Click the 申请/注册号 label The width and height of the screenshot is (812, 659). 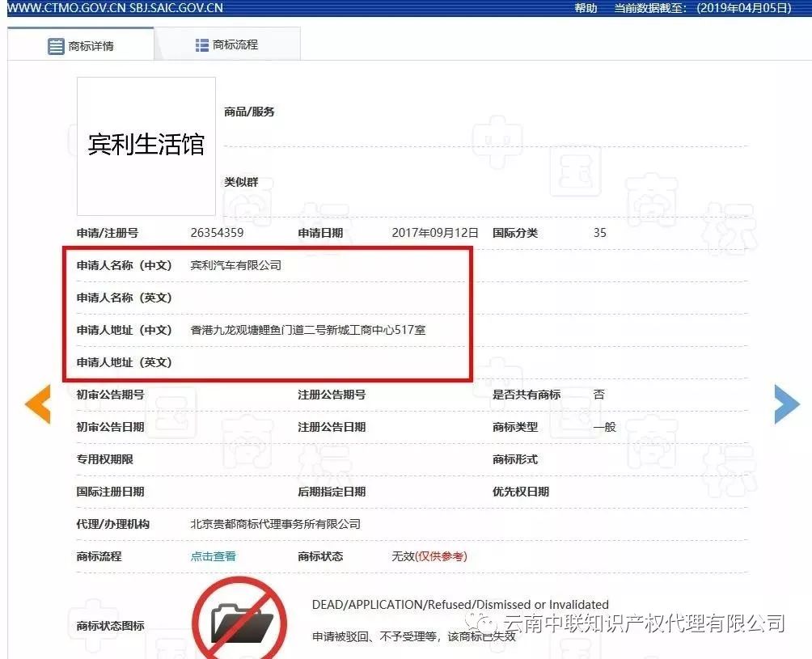click(x=108, y=233)
